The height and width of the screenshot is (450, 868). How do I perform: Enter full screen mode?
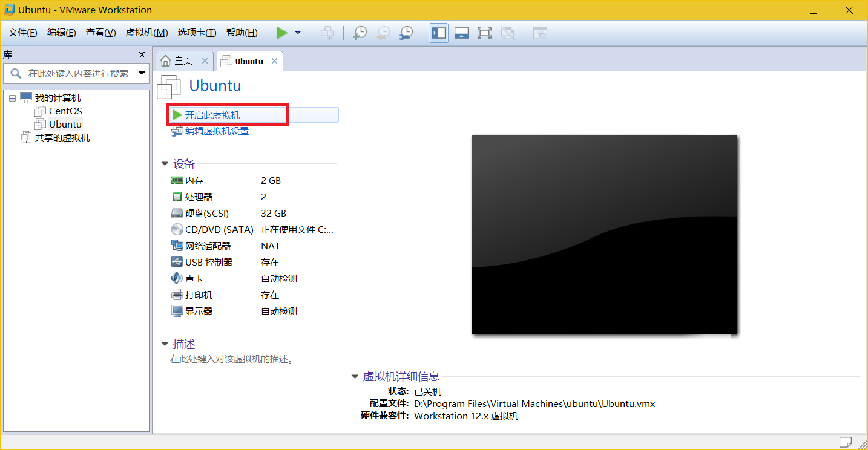(x=484, y=33)
